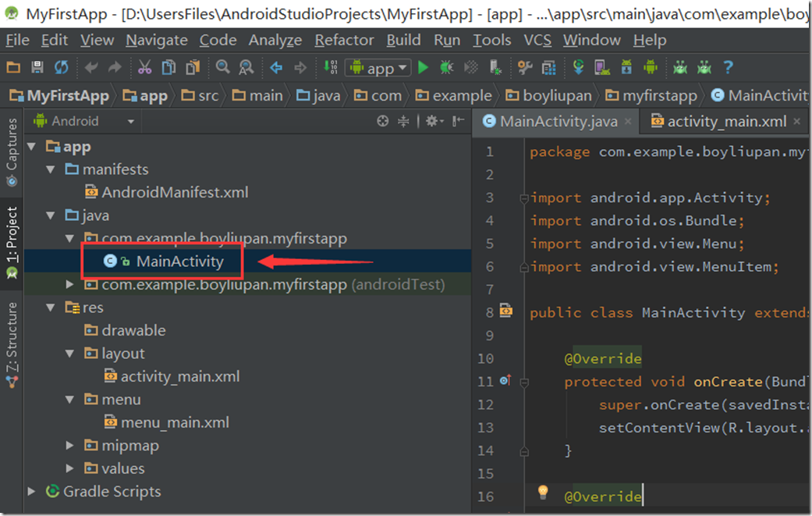Toggle the Captures tool window
The width and height of the screenshot is (812, 516).
tap(11, 150)
